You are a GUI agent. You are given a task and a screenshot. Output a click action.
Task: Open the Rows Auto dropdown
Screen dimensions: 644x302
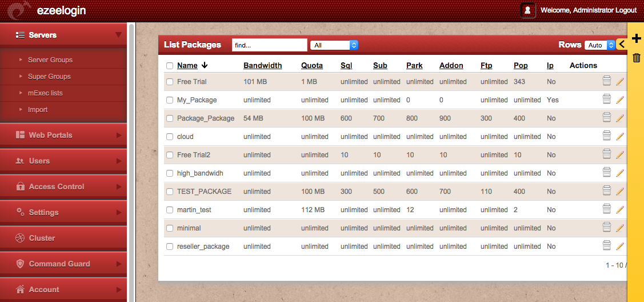tap(599, 45)
